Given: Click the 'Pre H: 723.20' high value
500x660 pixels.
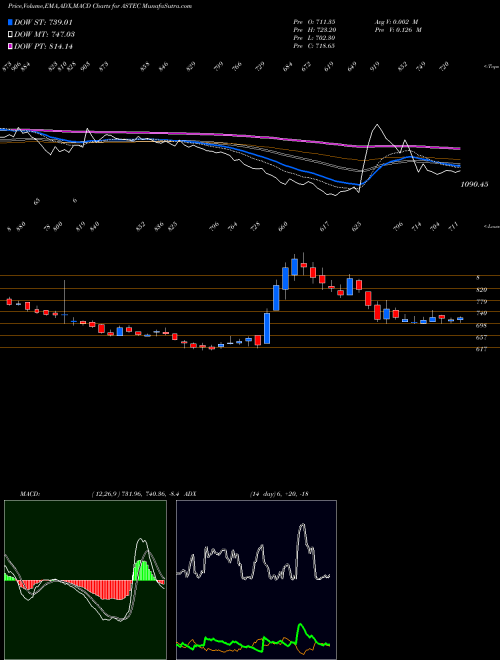Looking at the screenshot, I should pos(314,30).
